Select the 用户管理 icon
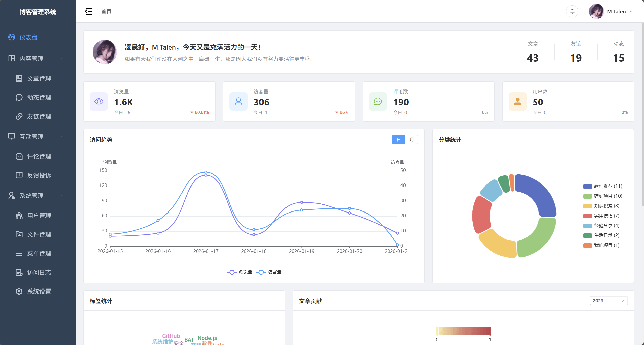Image resolution: width=644 pixels, height=345 pixels. (19, 215)
